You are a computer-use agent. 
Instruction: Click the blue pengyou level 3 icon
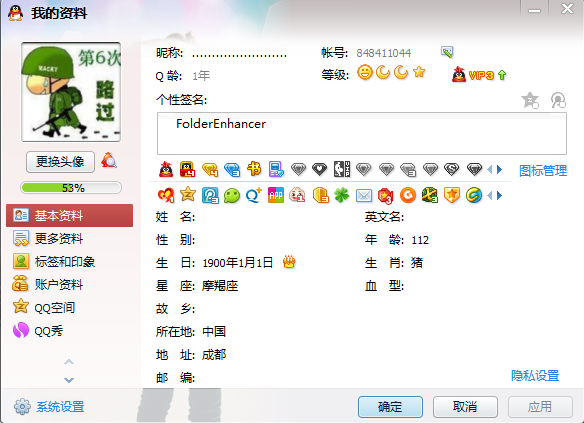[210, 195]
